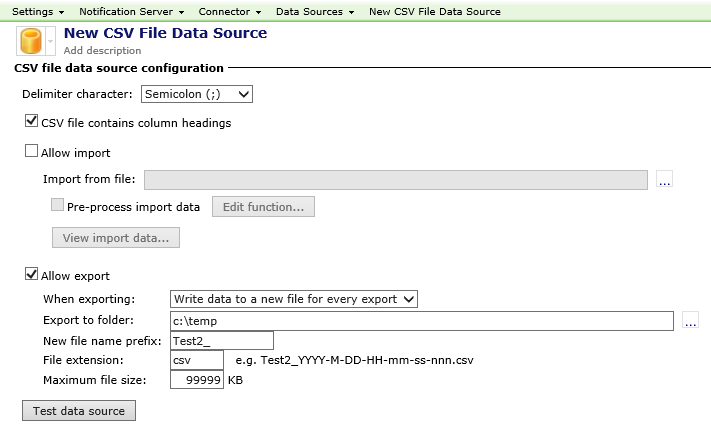Uncheck the Allow export checkbox
Screen dimensions: 711x427
(31, 275)
